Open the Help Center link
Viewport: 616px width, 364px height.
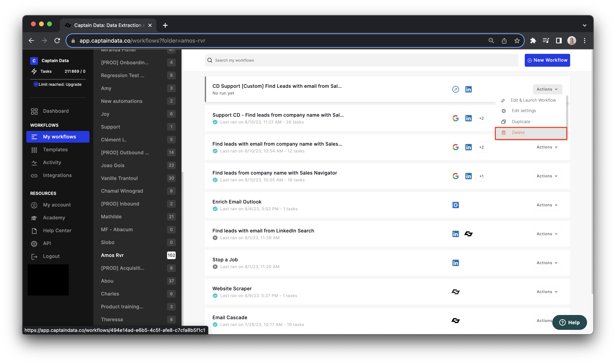pos(57,231)
